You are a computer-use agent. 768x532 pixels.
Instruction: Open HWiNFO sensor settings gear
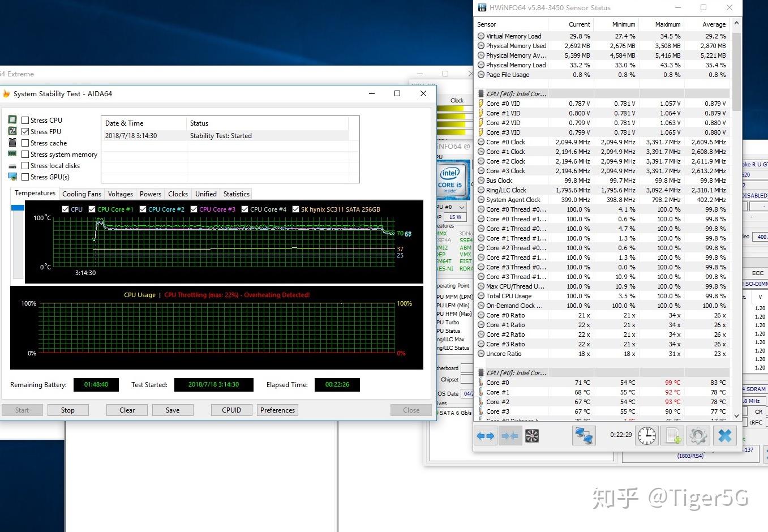698,435
